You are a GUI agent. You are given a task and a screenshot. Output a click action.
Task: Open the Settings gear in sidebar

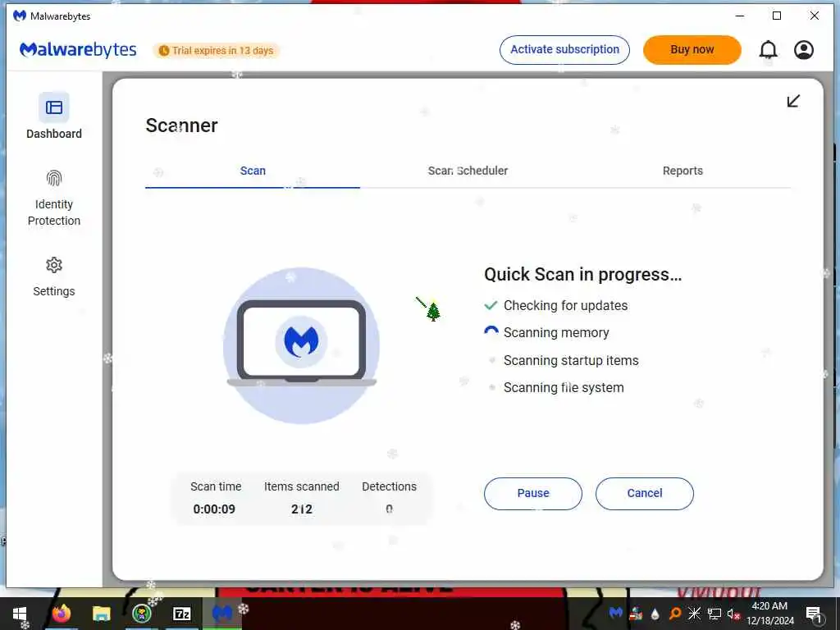54,265
